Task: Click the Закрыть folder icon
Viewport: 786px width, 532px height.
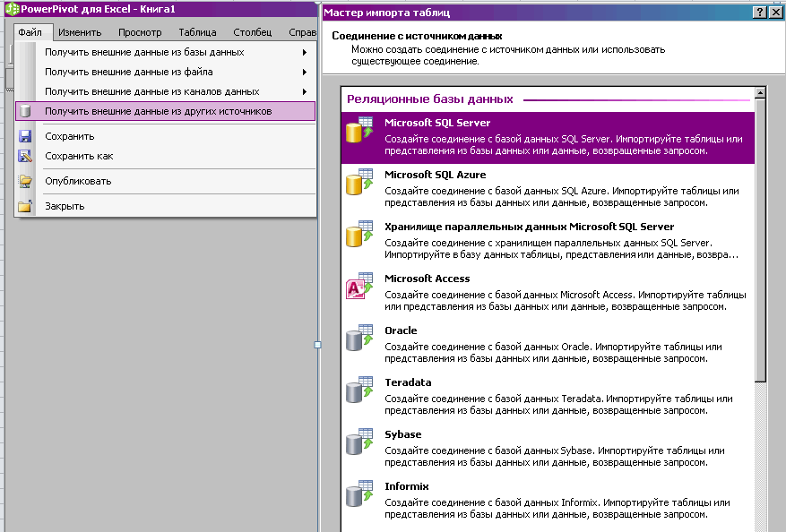Action: click(x=25, y=206)
